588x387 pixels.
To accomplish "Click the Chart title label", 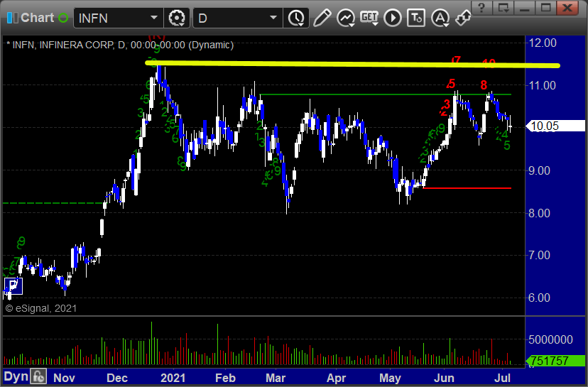I will pos(38,18).
